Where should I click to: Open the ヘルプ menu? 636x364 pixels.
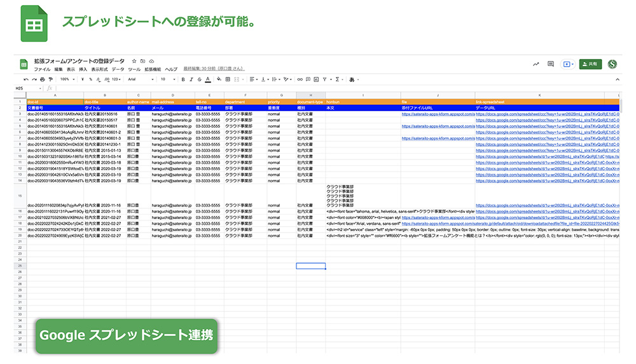point(170,69)
